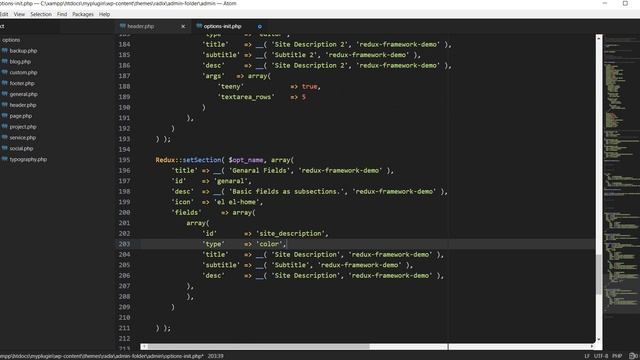
Task: Click the modified dot on options-init.php tab
Action: pos(260,27)
